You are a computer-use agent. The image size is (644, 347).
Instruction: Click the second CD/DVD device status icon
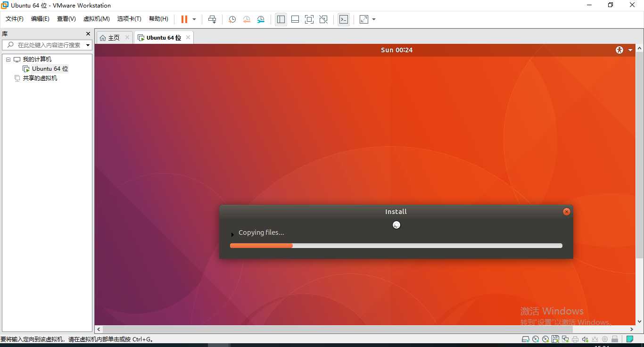click(x=545, y=339)
